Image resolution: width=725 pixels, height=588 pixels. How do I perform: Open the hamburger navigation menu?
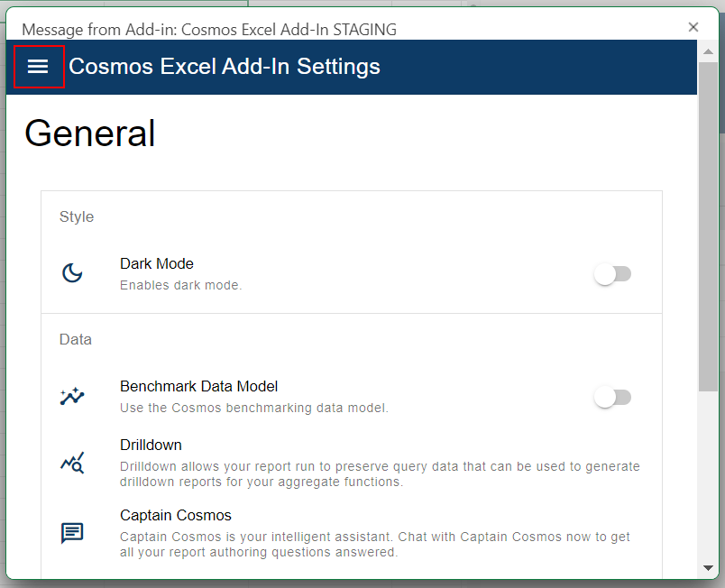[x=38, y=67]
